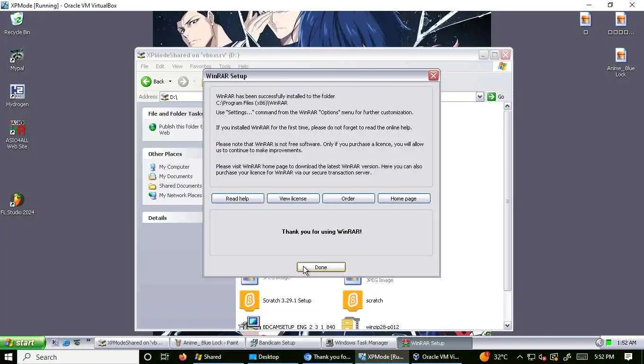Image resolution: width=644 pixels, height=364 pixels.
Task: Open the Favorites menu in Explorer
Action: (200, 66)
